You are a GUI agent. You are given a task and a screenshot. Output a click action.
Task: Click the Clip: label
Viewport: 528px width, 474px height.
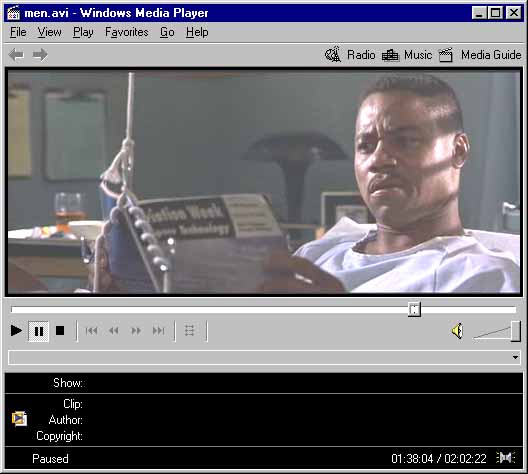tap(73, 404)
